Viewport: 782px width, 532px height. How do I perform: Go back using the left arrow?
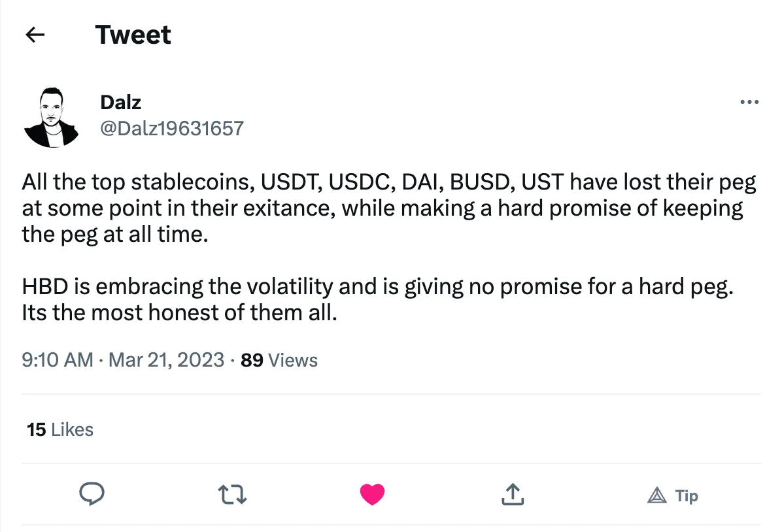(x=35, y=35)
